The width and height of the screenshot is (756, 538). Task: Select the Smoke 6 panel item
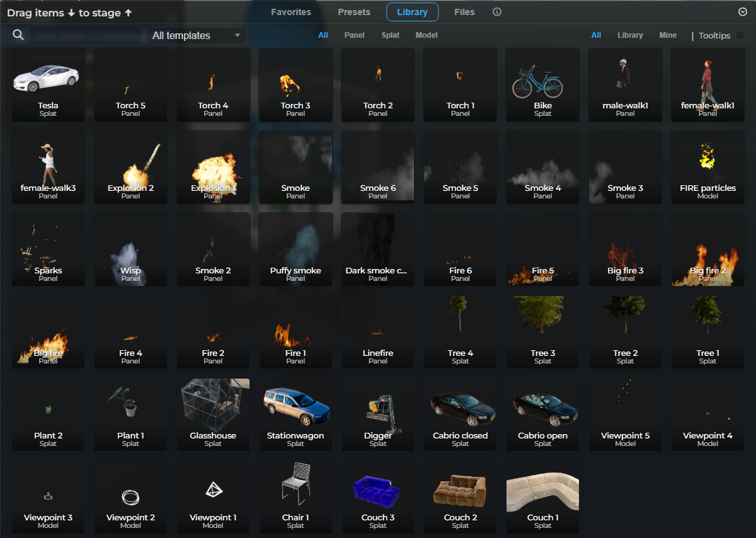pos(378,167)
